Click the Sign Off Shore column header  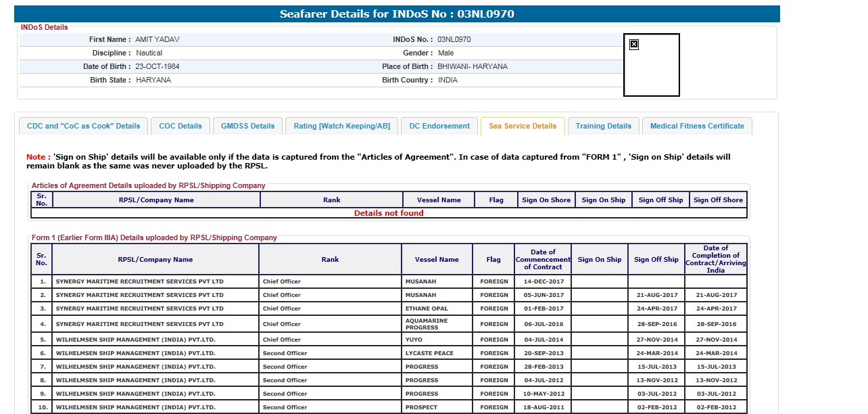pos(718,200)
